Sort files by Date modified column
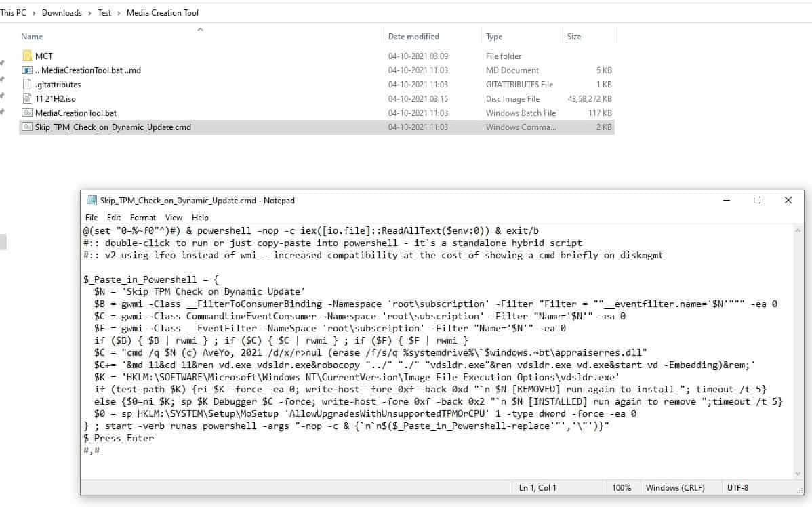This screenshot has height=507, width=812. [x=413, y=36]
